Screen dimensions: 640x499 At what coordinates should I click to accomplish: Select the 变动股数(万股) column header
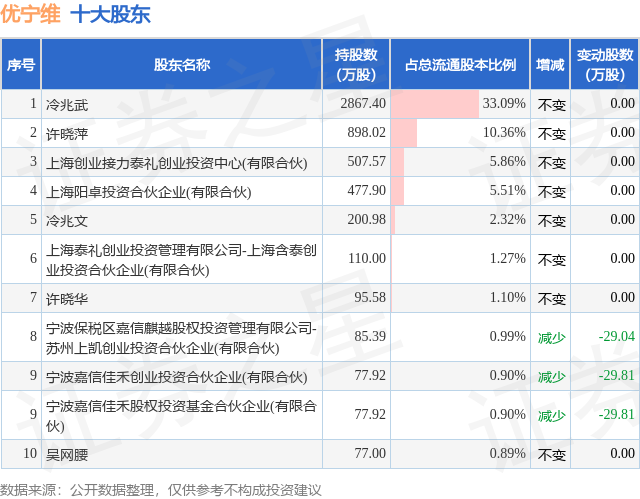coord(605,64)
